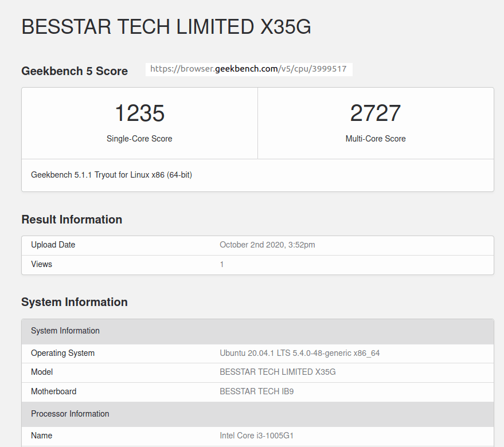Click the Motherboard row label
504x447 pixels.
[54, 391]
